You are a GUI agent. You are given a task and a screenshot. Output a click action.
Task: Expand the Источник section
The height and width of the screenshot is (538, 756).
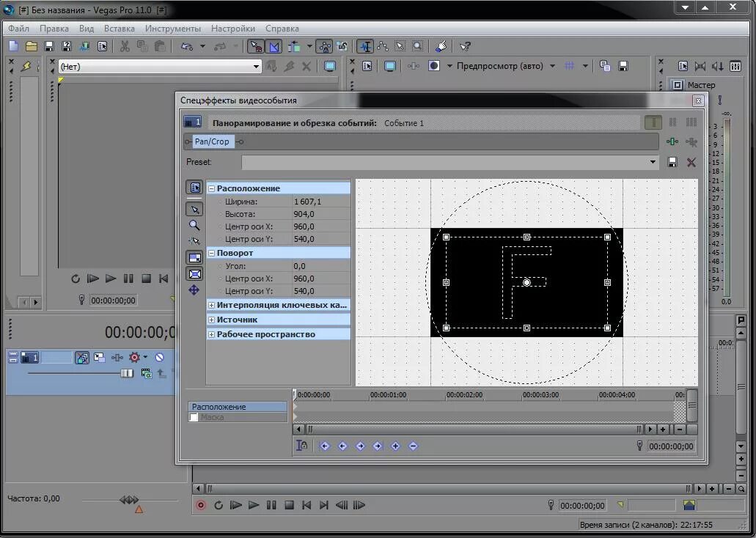[212, 320]
